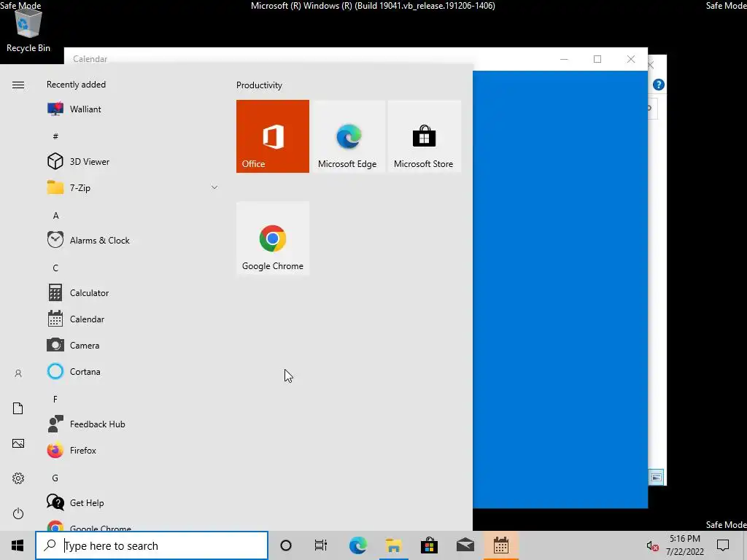
Task: Click the taskbar search box
Action: click(x=152, y=545)
